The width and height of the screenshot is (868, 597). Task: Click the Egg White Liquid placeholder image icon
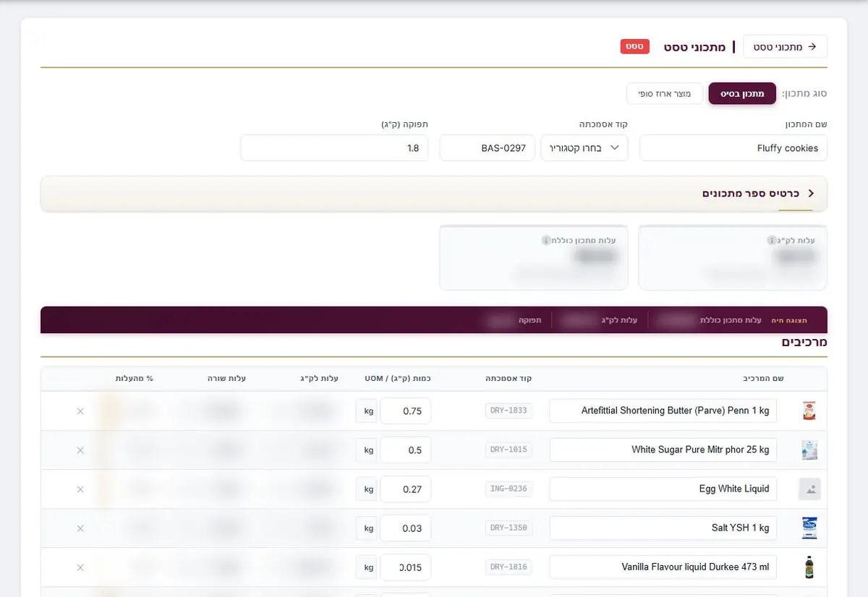pyautogui.click(x=809, y=489)
